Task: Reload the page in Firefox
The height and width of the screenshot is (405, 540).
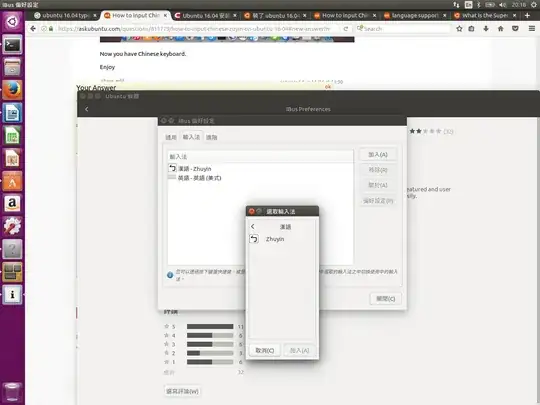Action: coord(345,29)
